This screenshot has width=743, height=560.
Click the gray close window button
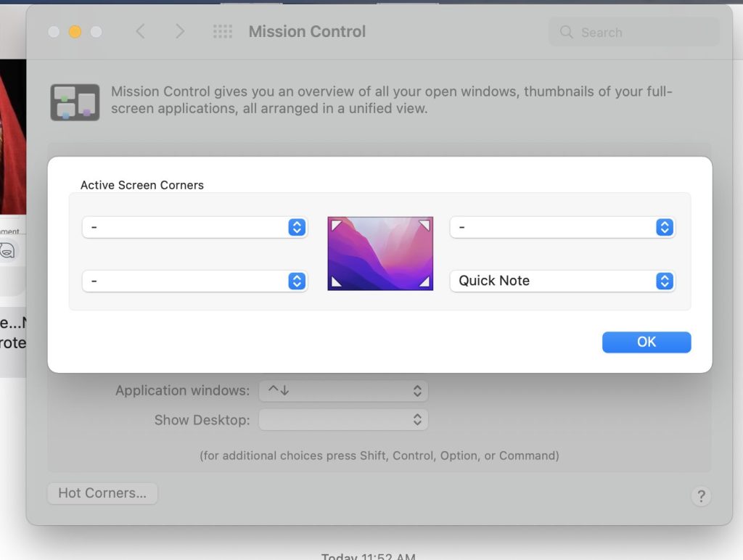pyautogui.click(x=54, y=32)
